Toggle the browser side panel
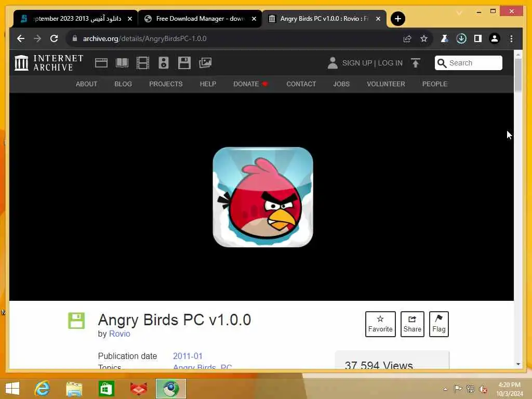 tap(478, 38)
